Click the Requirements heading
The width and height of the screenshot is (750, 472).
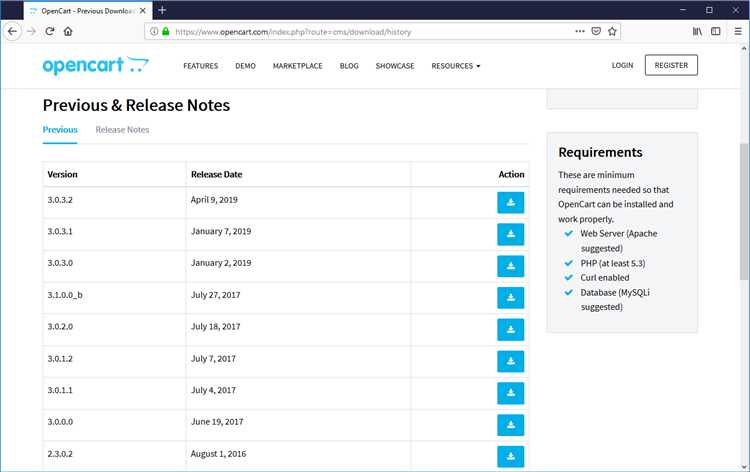[x=600, y=153]
